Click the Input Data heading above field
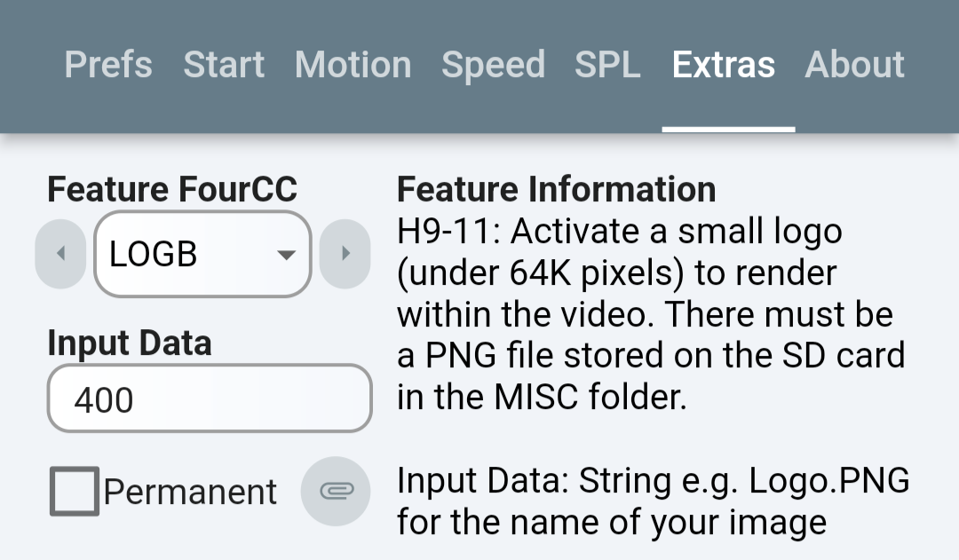 130,343
